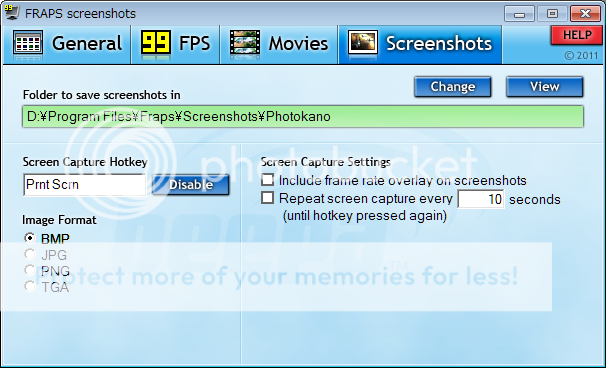Click the 'seconds' label
The image size is (606, 368).
pyautogui.click(x=535, y=199)
